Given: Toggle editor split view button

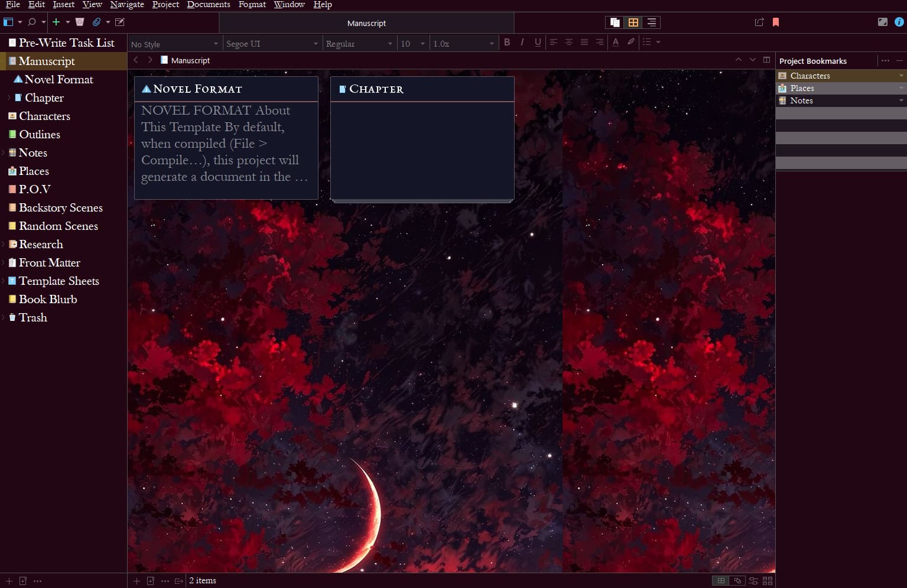Looking at the screenshot, I should click(767, 60).
